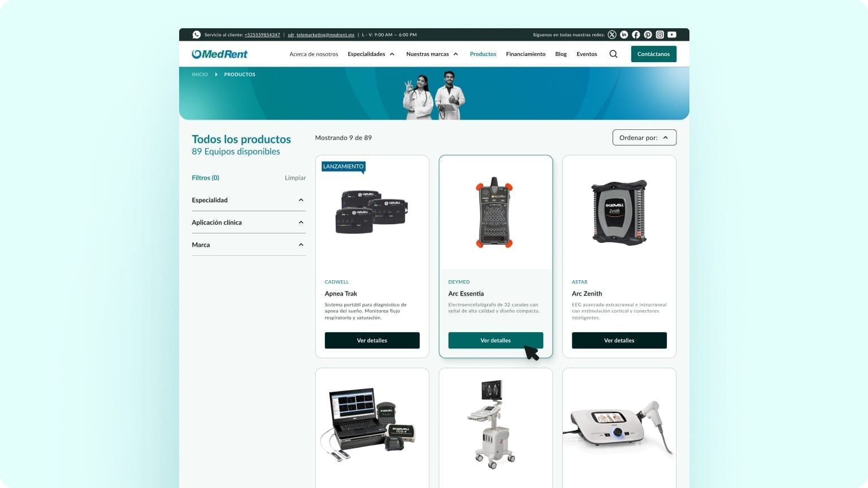Click the telemarketing email address link
Viewport: 868px width, 488px height.
[x=321, y=34]
